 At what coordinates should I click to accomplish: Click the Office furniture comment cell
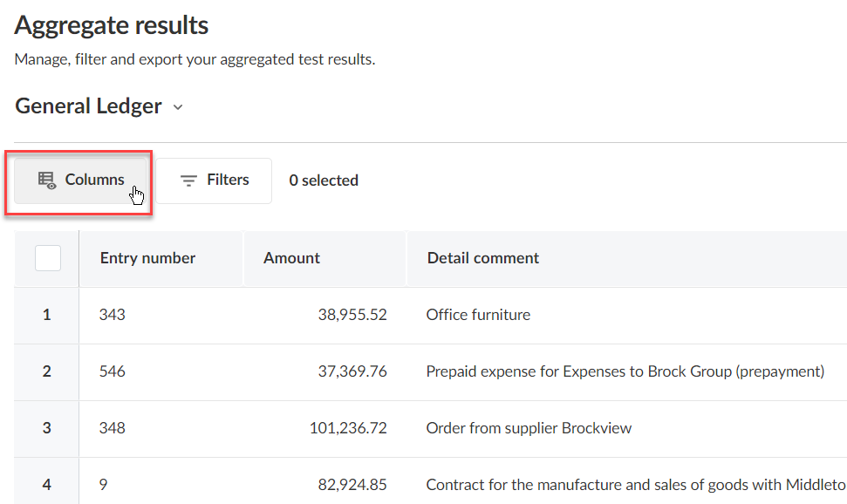point(478,315)
